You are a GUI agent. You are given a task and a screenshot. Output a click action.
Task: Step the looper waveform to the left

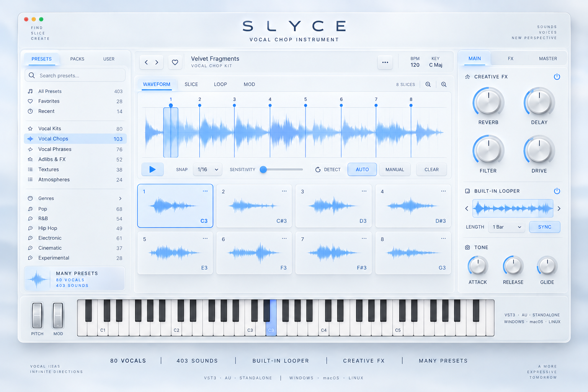(467, 209)
